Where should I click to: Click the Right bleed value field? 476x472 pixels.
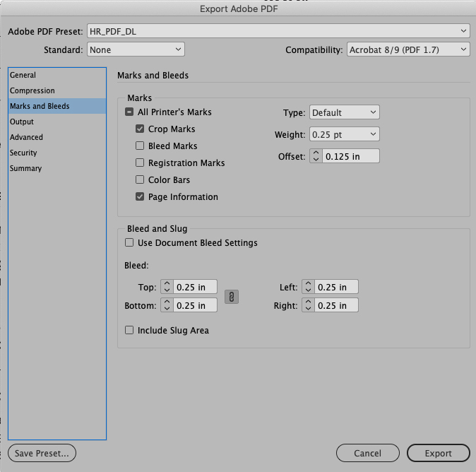click(x=336, y=305)
